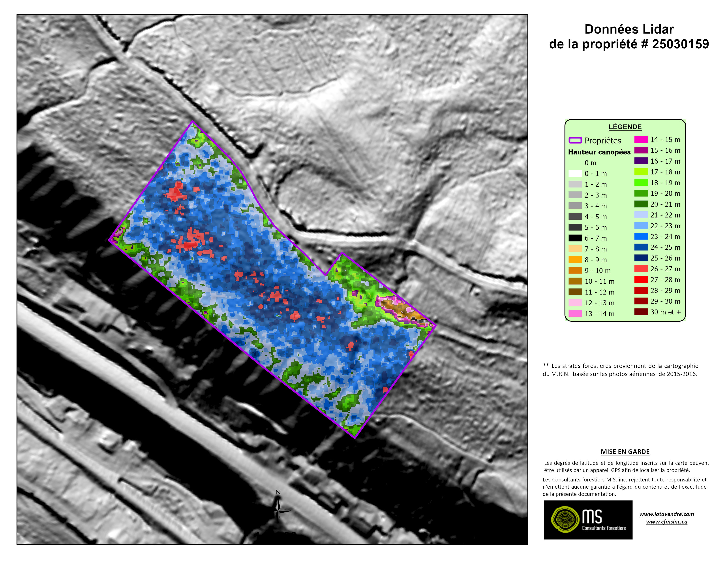The image size is (728, 563).
Task: Click the Hauteur canopées label
Action: (599, 152)
